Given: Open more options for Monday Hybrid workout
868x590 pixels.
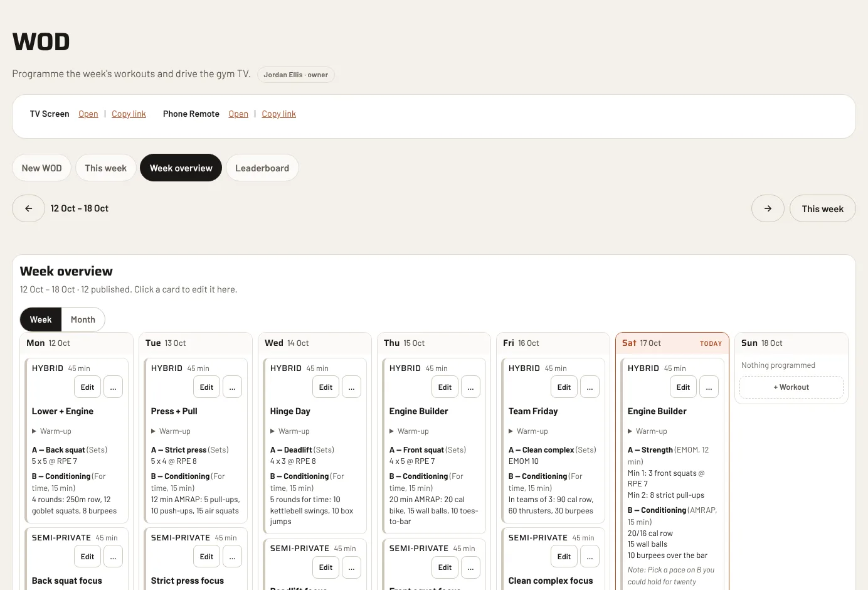Looking at the screenshot, I should pos(113,387).
